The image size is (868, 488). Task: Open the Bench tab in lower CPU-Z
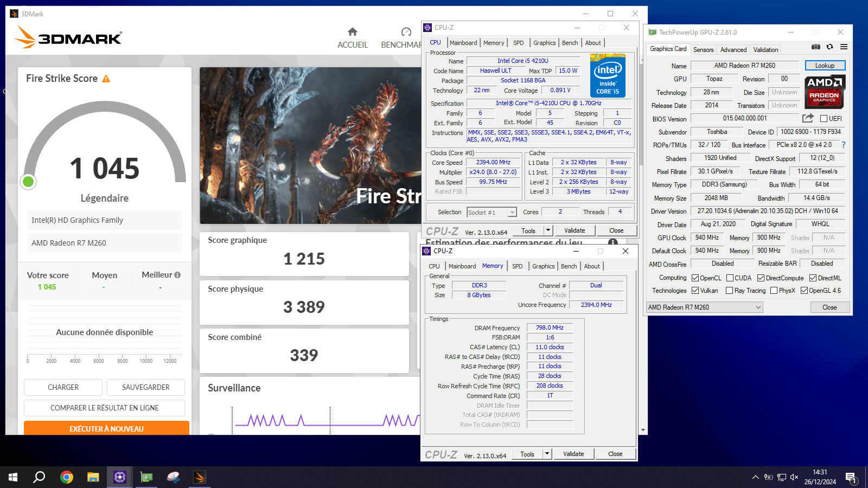pyautogui.click(x=569, y=266)
